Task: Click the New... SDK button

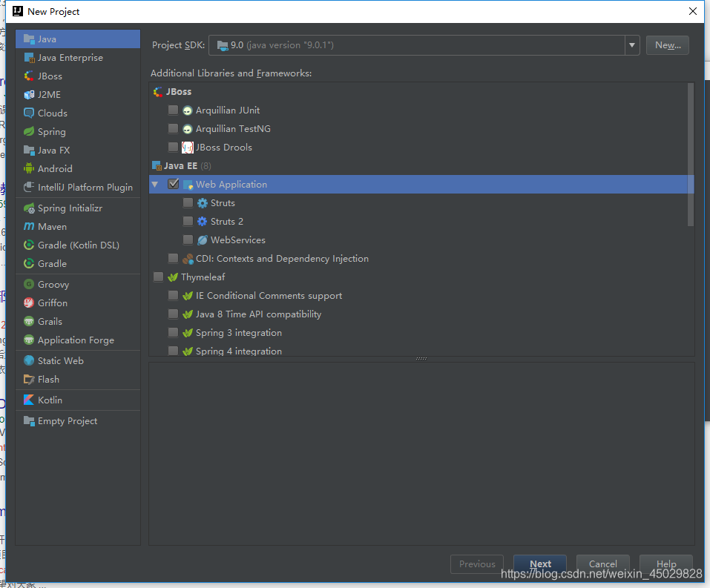Action: click(x=668, y=45)
